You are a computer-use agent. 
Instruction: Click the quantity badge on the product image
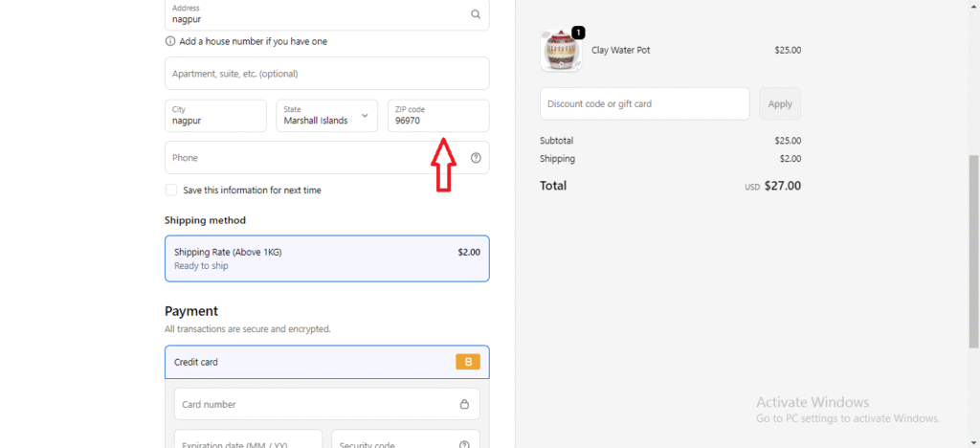[577, 33]
